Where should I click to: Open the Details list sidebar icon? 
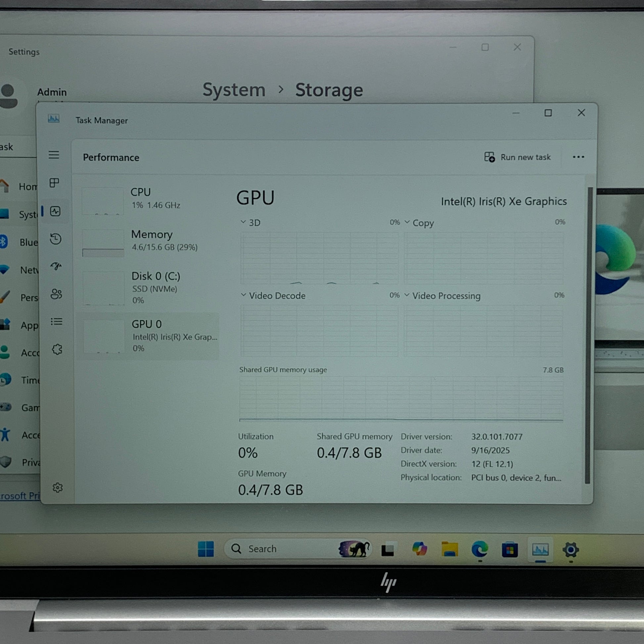56,321
